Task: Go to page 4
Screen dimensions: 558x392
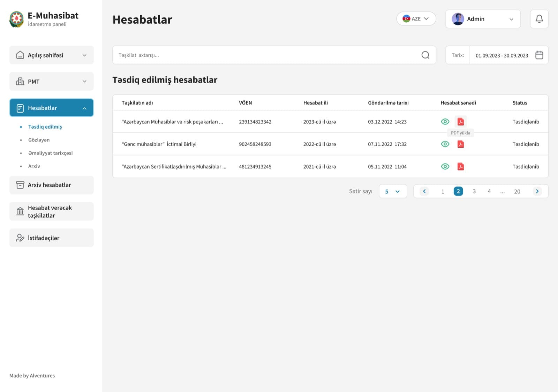Action: tap(489, 191)
